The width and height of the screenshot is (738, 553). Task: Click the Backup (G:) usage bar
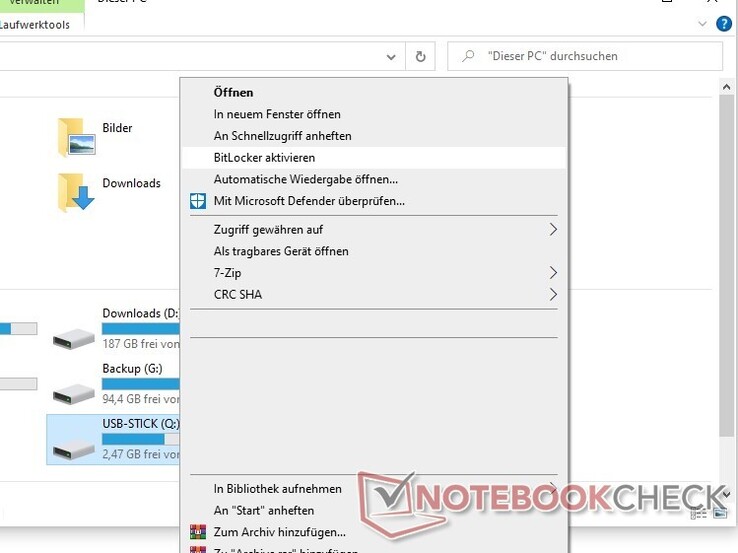click(141, 384)
